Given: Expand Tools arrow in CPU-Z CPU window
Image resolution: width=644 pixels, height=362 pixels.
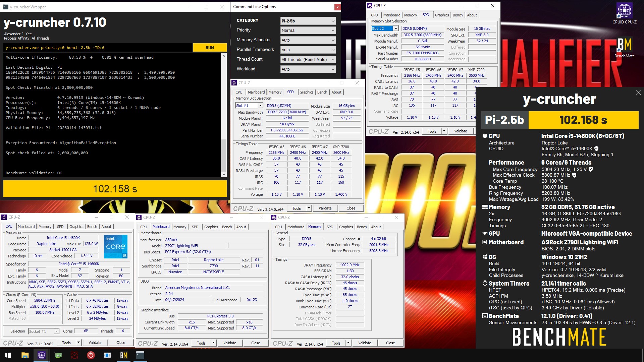Looking at the screenshot, I should tap(78, 343).
